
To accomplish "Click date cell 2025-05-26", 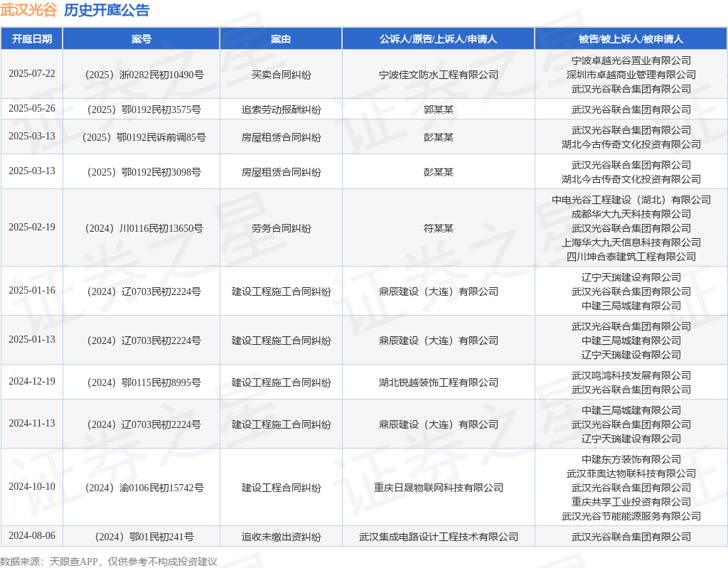I will click(x=31, y=108).
